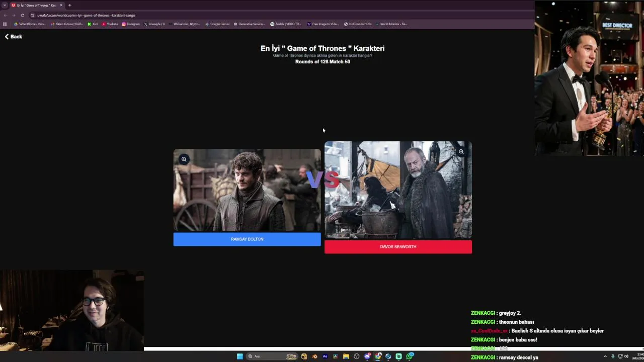The width and height of the screenshot is (644, 362).
Task: Open the Free Image to Video bookmark
Action: click(323, 24)
